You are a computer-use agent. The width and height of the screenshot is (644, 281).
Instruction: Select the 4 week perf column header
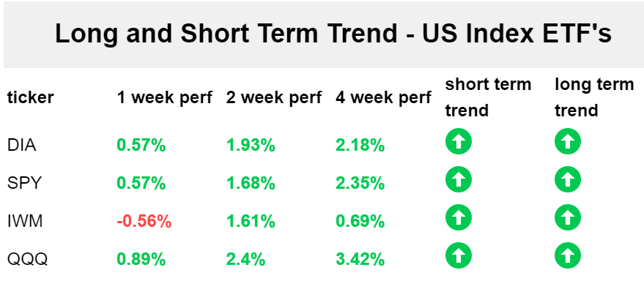(383, 97)
